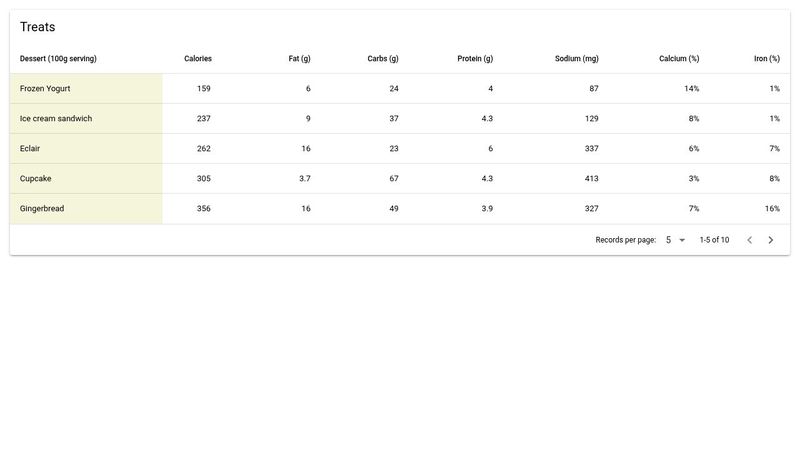The width and height of the screenshot is (800, 450).
Task: Go to the next page of records
Action: [770, 240]
